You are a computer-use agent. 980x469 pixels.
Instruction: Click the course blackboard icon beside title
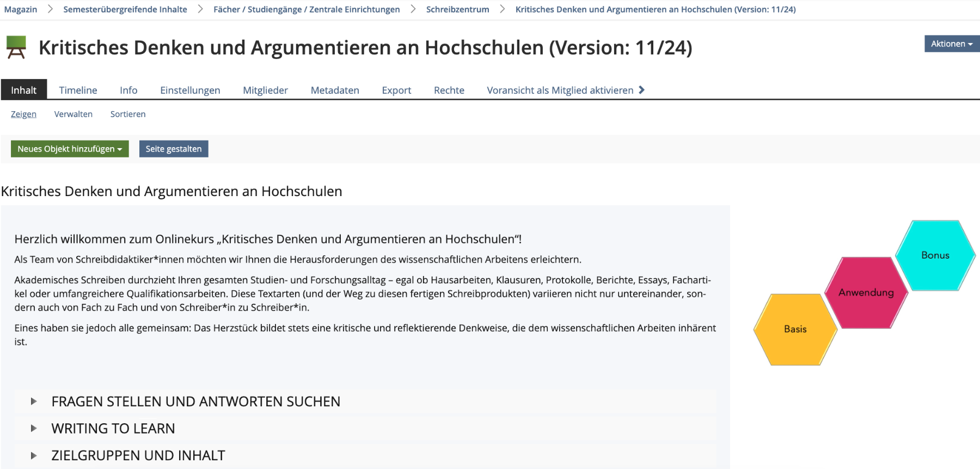pos(16,47)
